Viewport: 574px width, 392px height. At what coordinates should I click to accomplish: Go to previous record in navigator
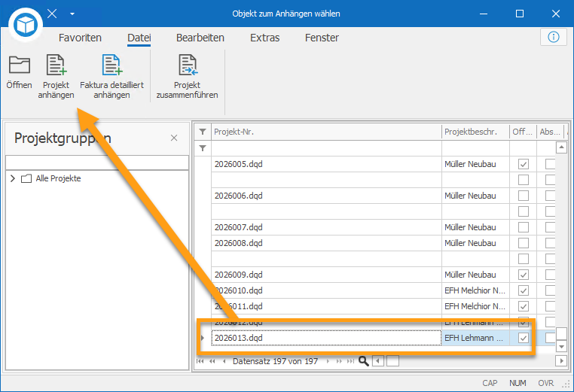pos(224,361)
